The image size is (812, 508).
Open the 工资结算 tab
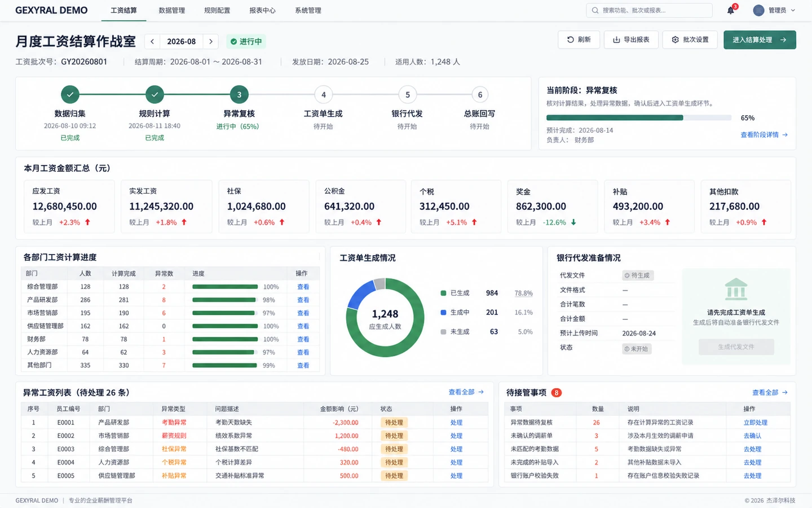(x=124, y=10)
